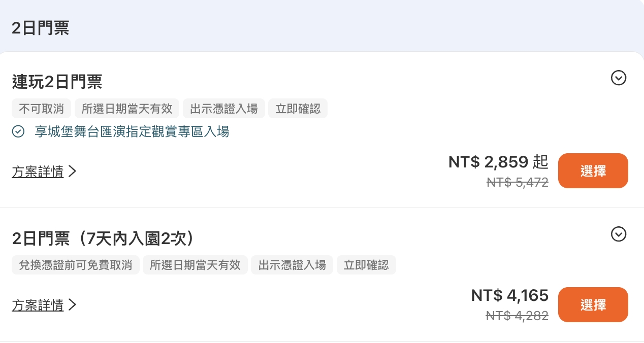Click the downward chevron icon on first ticket row
Image resolution: width=644 pixels, height=343 pixels.
point(619,78)
